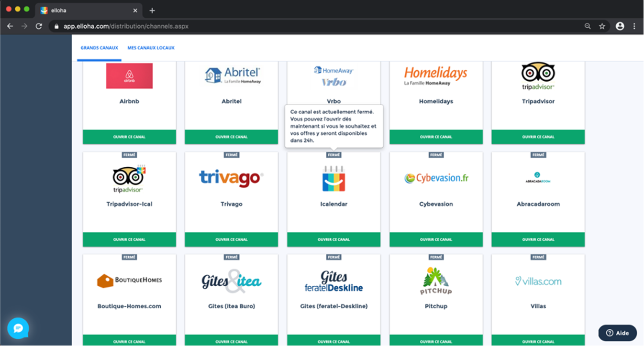
Task: Click the Pitchup channel name text
Action: (x=436, y=306)
